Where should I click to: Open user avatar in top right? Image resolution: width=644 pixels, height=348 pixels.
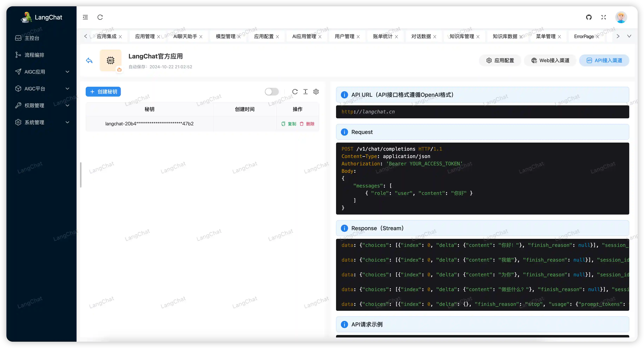(621, 17)
